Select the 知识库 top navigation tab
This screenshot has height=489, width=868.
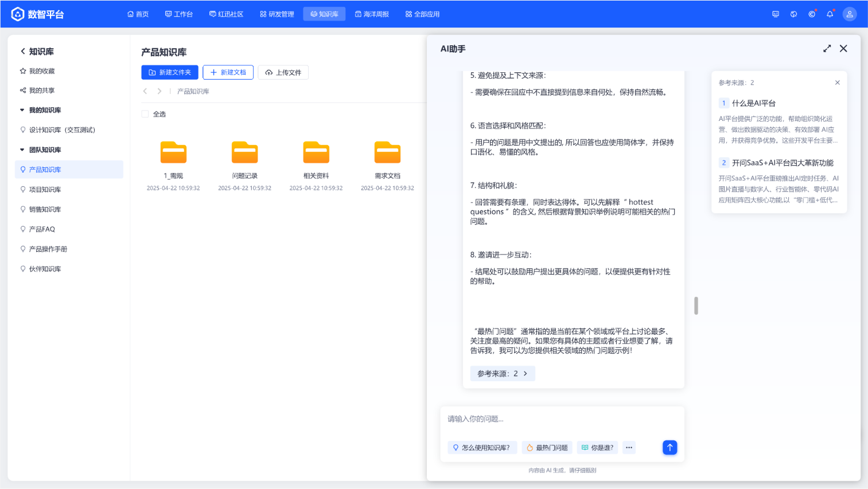coord(324,14)
